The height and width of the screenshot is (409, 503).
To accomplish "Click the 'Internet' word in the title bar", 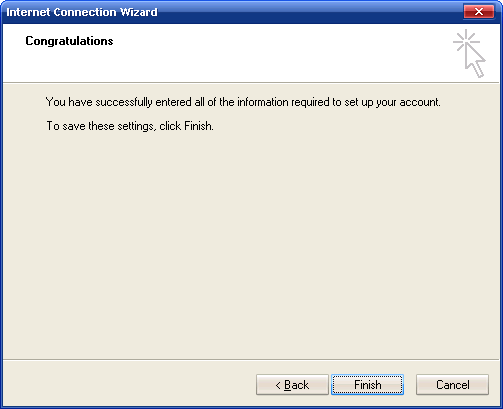I will (x=28, y=12).
